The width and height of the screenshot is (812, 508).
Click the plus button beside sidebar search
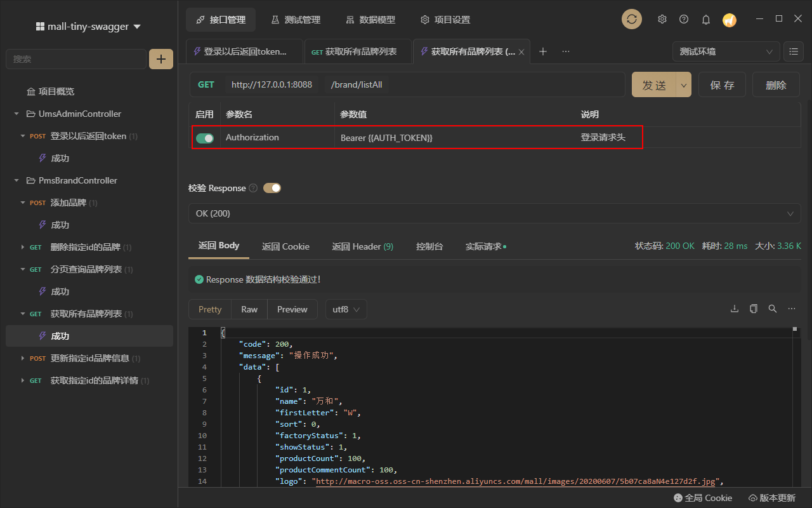point(161,59)
